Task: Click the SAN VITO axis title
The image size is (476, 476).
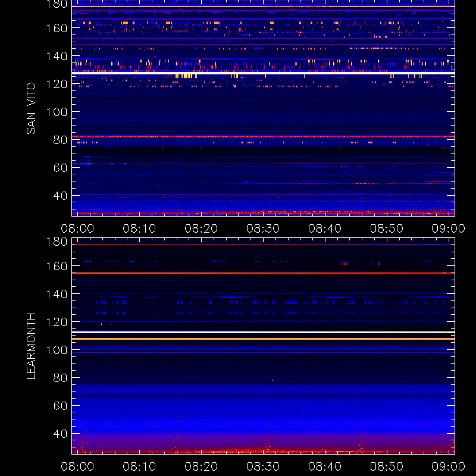Action: (31, 108)
